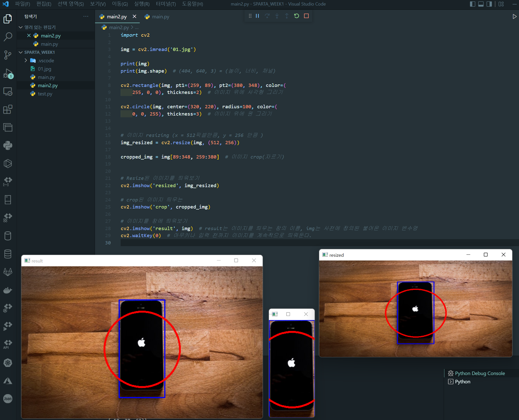519x420 pixels.
Task: Click the Run Python file play icon
Action: [x=514, y=17]
